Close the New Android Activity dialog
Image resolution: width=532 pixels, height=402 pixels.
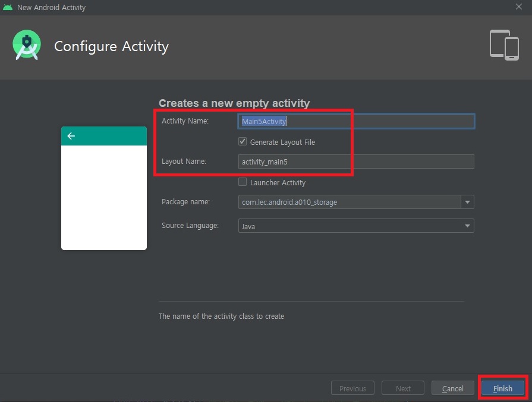point(519,7)
